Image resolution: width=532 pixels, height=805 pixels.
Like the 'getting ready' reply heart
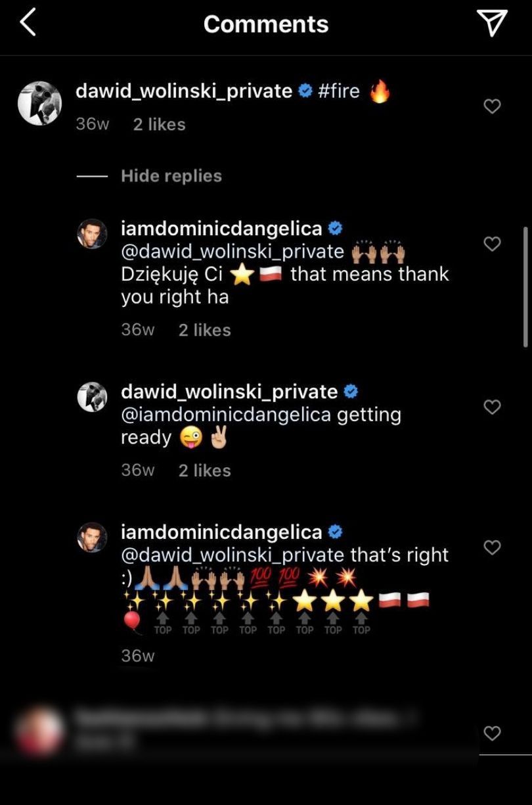click(x=492, y=407)
